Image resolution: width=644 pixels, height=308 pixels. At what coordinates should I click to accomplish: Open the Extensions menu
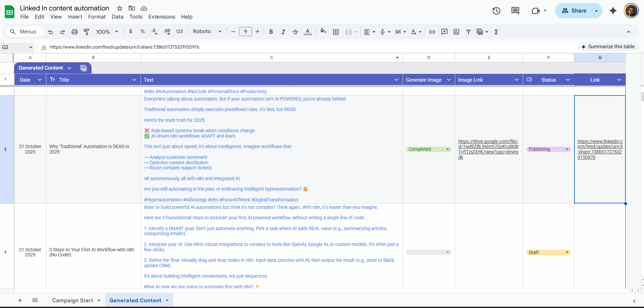(x=161, y=17)
